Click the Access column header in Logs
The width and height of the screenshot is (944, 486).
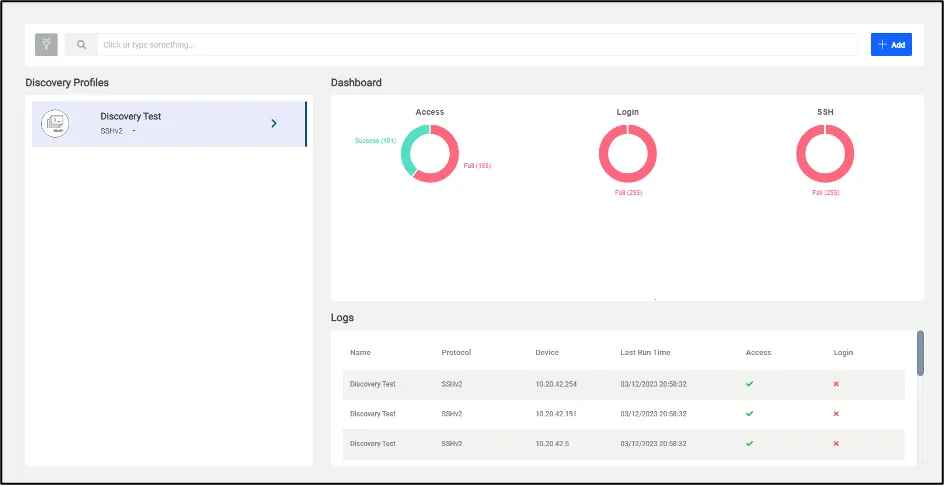pyautogui.click(x=758, y=352)
